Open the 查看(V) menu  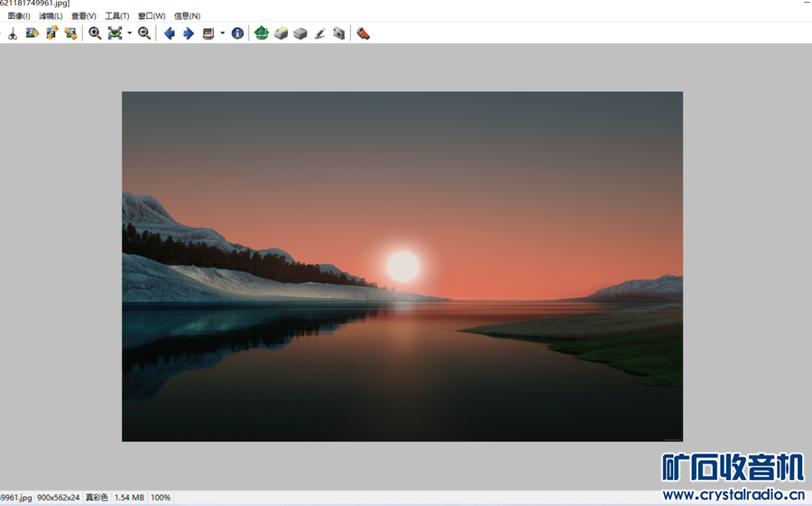tap(84, 16)
